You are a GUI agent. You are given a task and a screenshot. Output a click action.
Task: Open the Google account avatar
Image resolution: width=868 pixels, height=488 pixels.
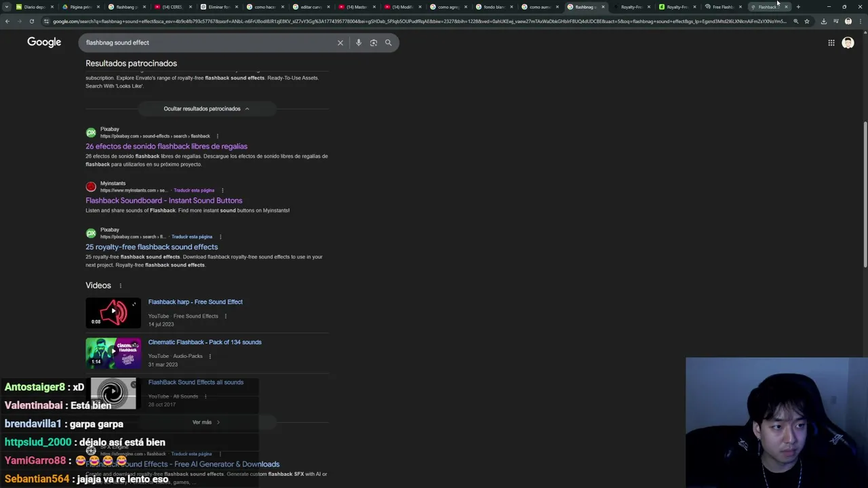(x=848, y=43)
